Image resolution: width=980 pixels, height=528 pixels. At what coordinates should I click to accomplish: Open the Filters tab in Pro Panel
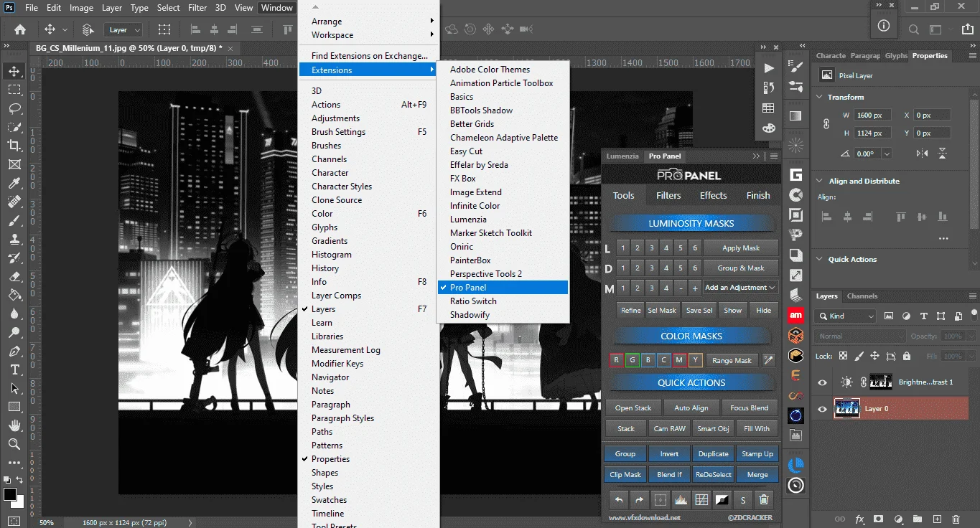tap(668, 195)
